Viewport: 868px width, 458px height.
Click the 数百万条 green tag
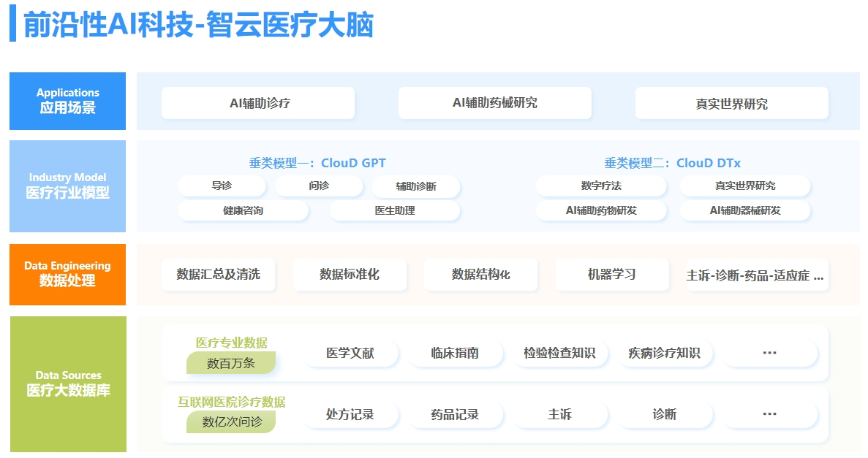pos(231,363)
